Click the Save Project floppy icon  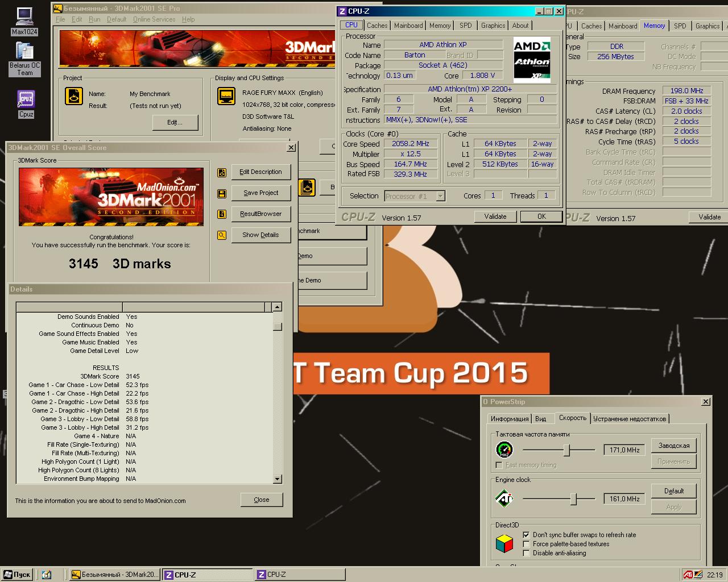click(222, 193)
